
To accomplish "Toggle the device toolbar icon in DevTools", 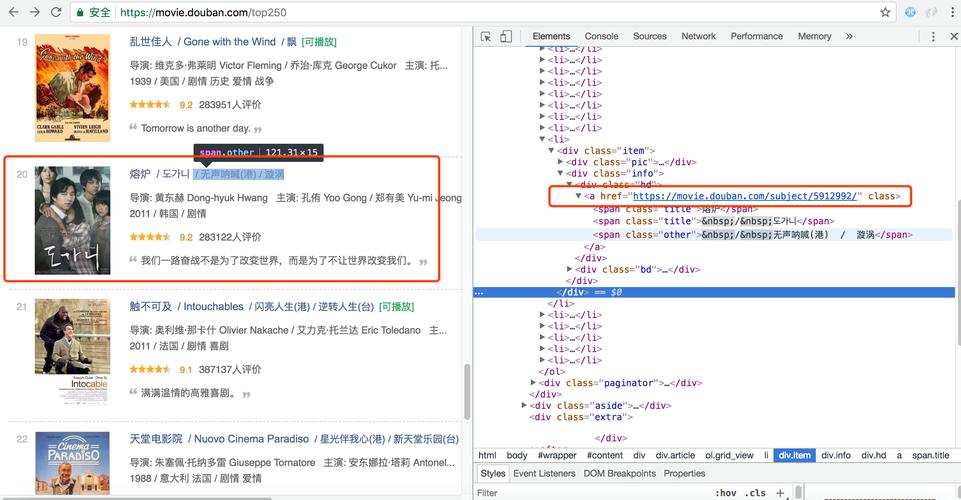I will [506, 37].
